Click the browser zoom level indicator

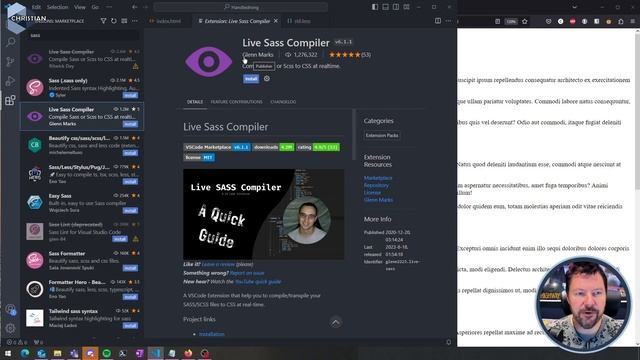(x=511, y=21)
